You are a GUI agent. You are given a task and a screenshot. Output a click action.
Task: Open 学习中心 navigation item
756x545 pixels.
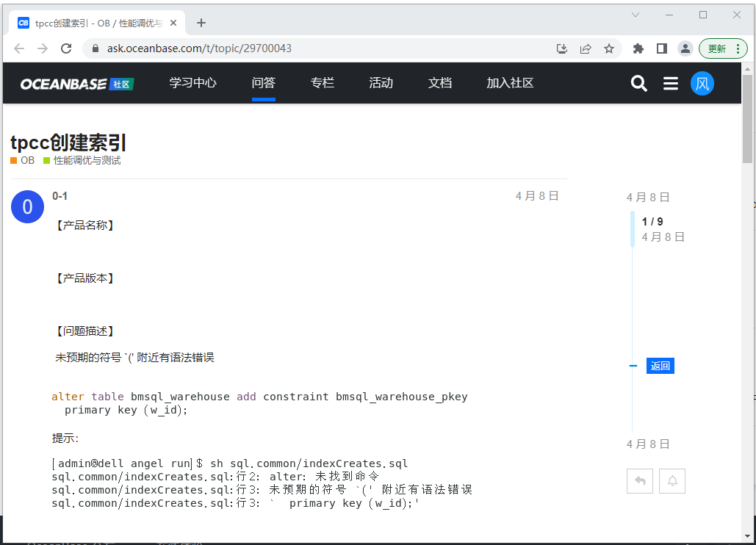coord(192,83)
